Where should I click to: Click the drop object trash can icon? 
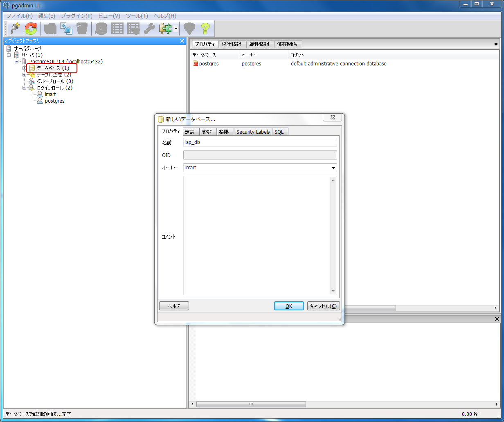pos(82,29)
